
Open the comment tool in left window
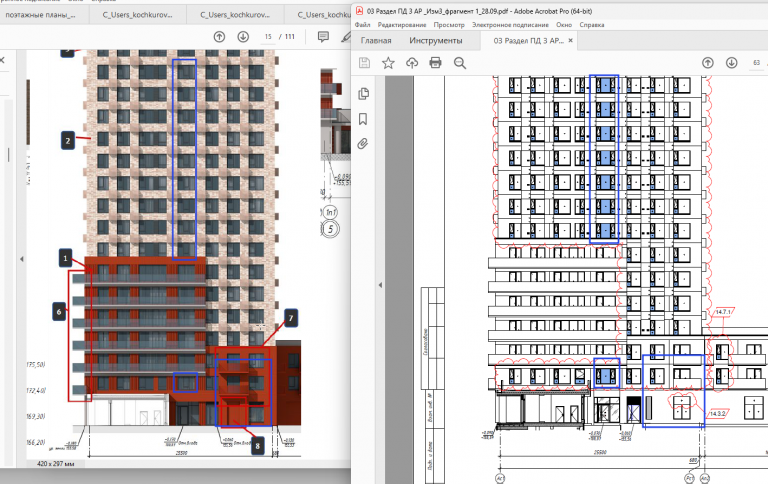coord(323,37)
